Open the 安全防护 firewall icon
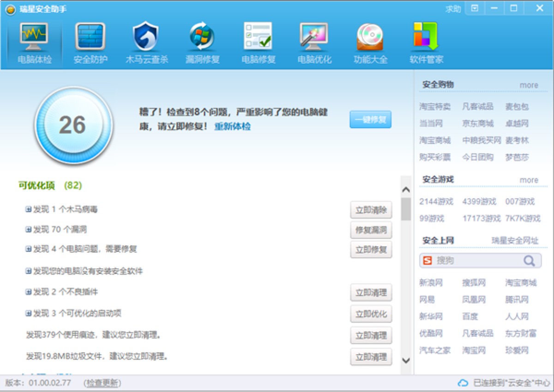 tap(90, 37)
